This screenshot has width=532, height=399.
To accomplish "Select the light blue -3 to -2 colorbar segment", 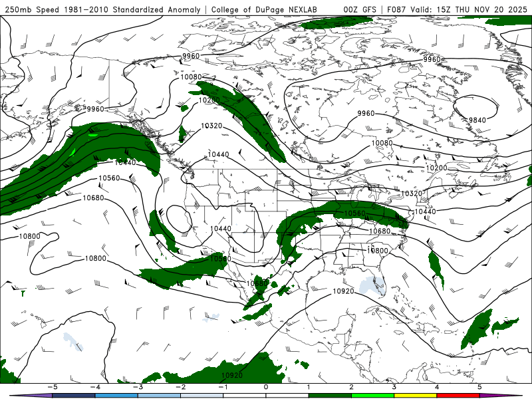I will pos(159,396).
